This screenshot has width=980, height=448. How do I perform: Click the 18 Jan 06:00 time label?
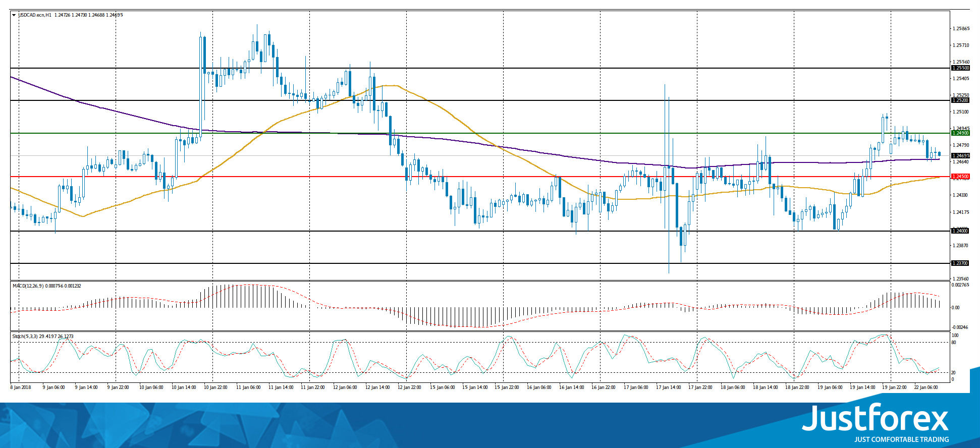(733, 387)
